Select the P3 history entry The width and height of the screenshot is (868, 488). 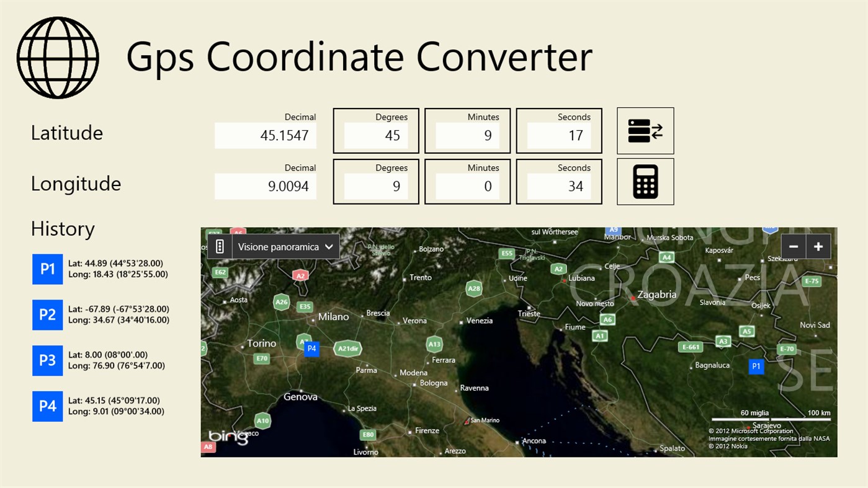47,360
